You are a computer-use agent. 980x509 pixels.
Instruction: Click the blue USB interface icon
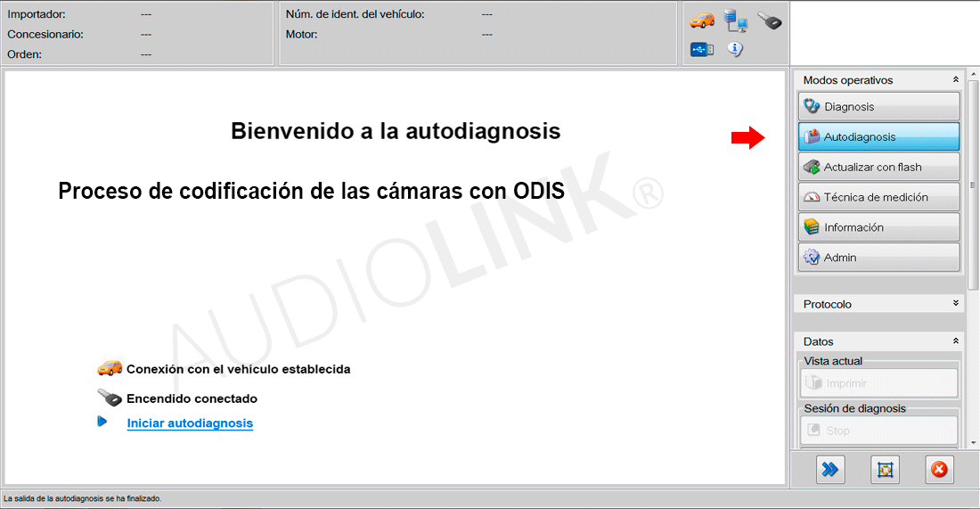click(702, 49)
